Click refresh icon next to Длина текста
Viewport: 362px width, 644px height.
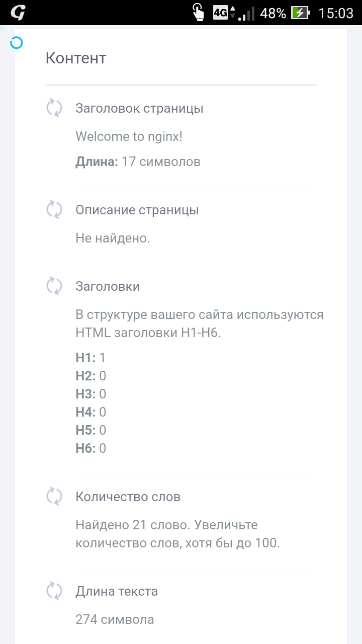coord(54,591)
